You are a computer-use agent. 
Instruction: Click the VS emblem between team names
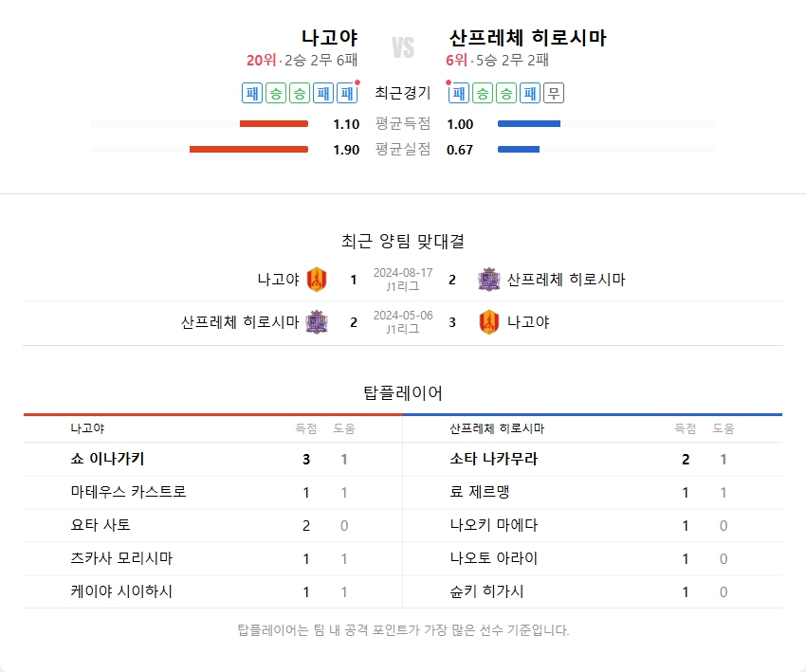403,47
